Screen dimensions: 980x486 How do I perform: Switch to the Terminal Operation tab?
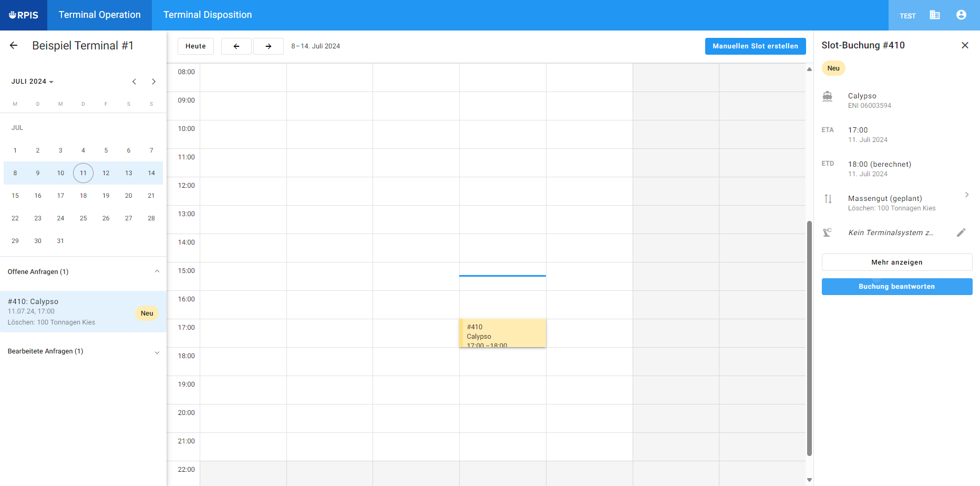99,15
